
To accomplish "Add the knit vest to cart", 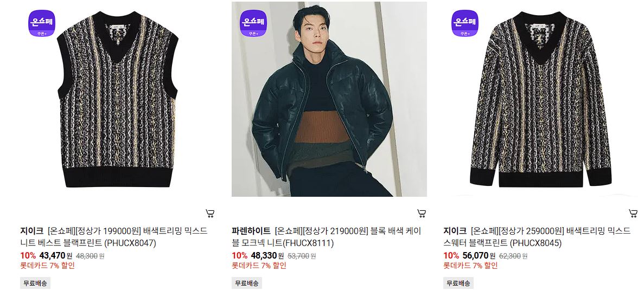I will [x=210, y=213].
